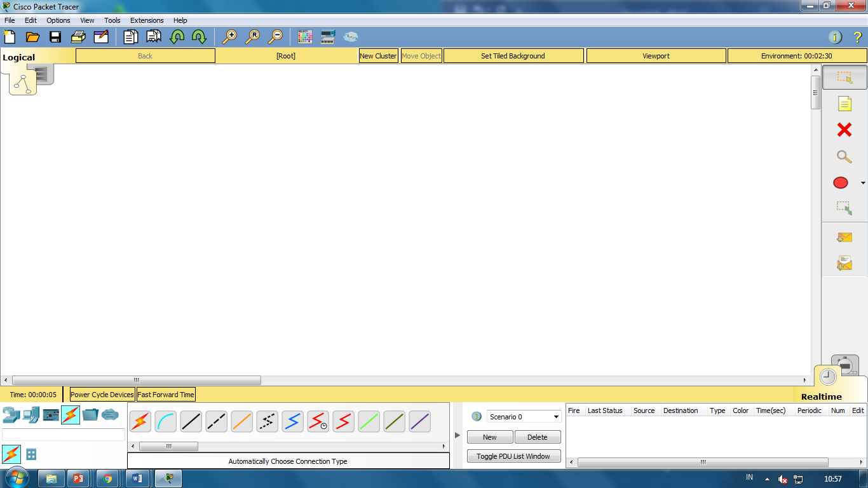
Task: Open the drawing palette icon
Action: point(305,37)
